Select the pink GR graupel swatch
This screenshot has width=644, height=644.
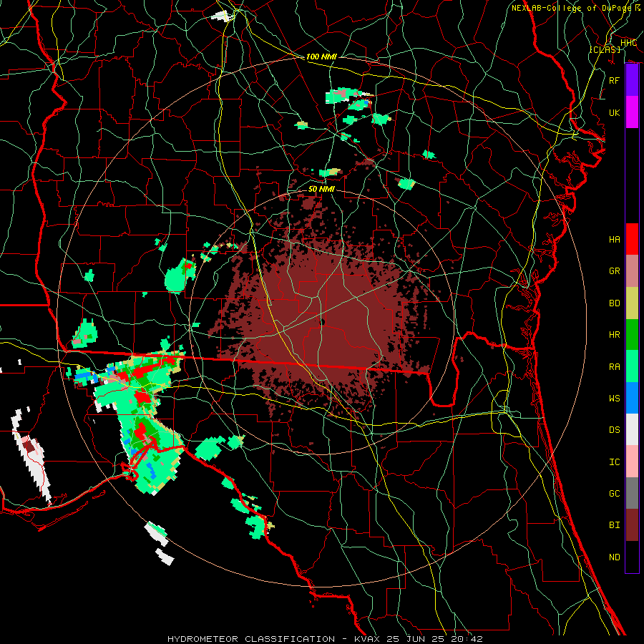click(632, 271)
